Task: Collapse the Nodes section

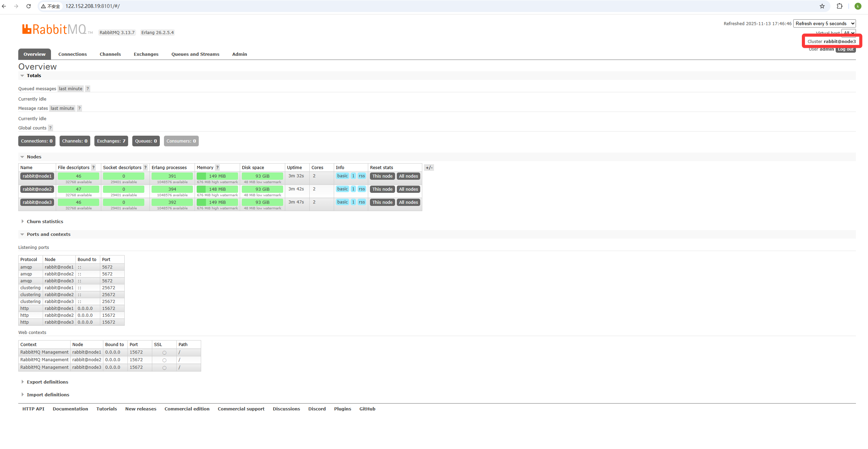Action: [34, 157]
